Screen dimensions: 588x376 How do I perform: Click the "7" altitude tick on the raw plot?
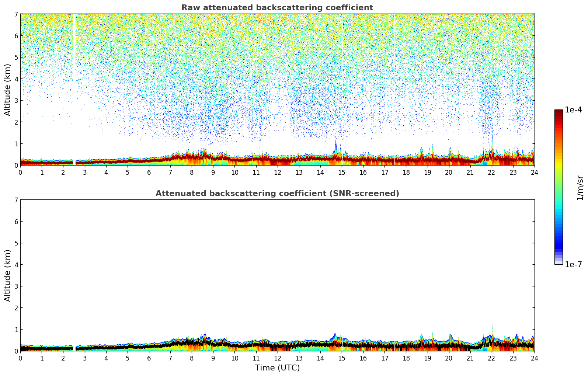16,14
